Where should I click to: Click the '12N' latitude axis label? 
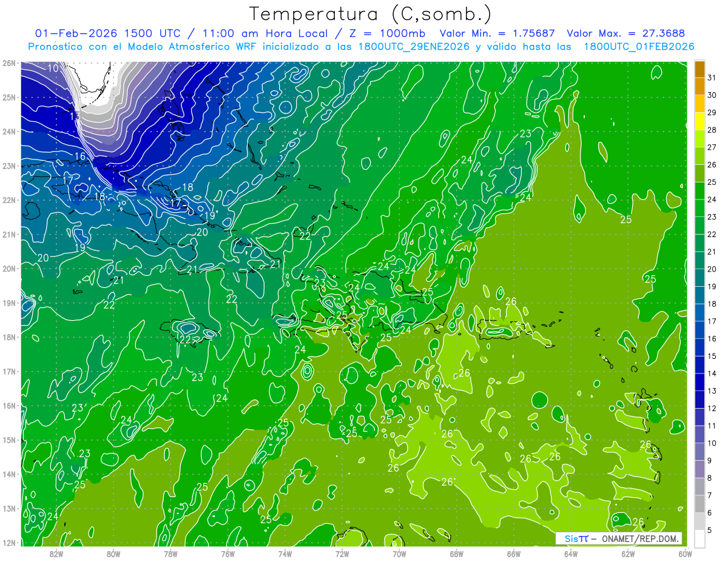(x=10, y=543)
